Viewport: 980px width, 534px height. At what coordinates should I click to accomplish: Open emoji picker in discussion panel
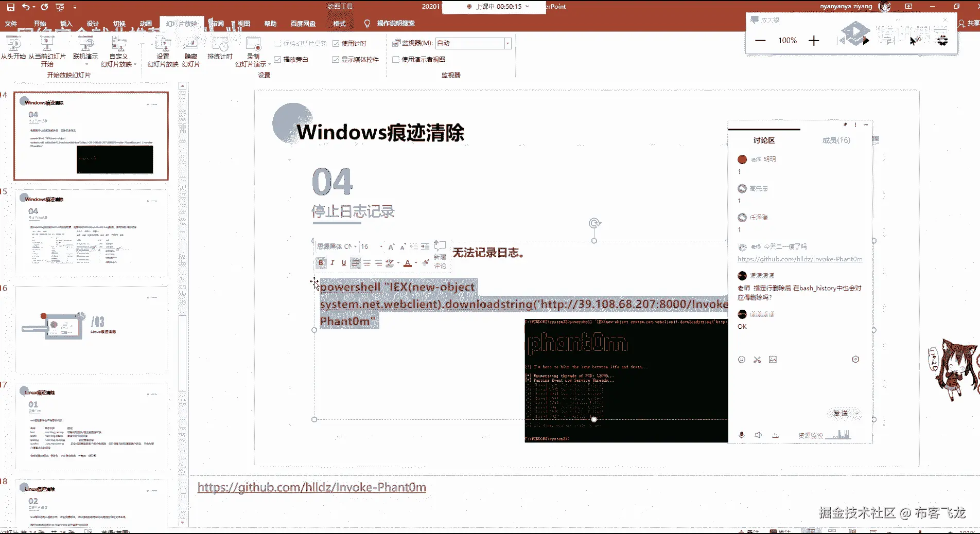(742, 360)
